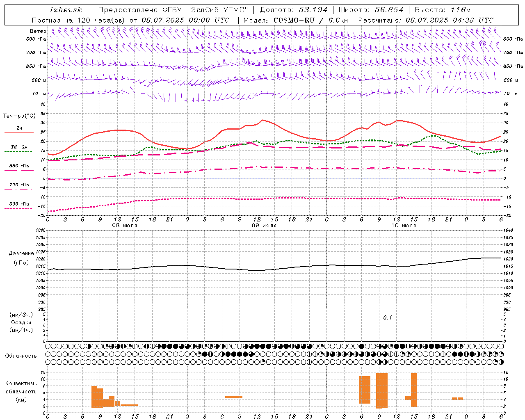This screenshot has height=420, width=525.
Task: Select the longitude text 'Долгота: 53.194'
Action: pyautogui.click(x=294, y=10)
